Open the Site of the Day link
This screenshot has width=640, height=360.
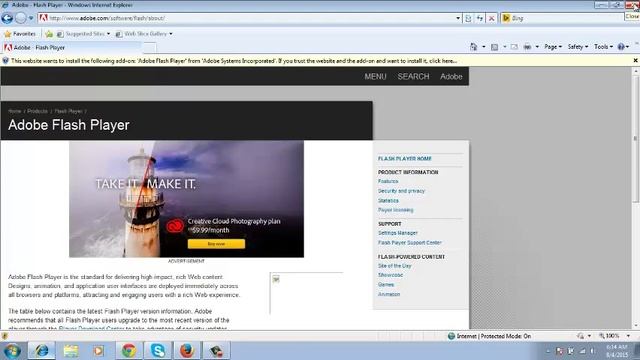tap(395, 266)
